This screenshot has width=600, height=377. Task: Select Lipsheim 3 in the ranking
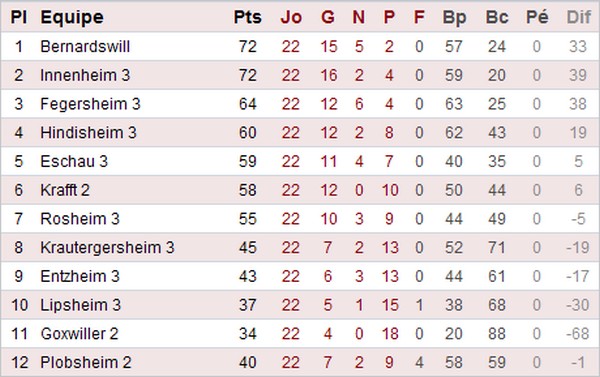[80, 305]
